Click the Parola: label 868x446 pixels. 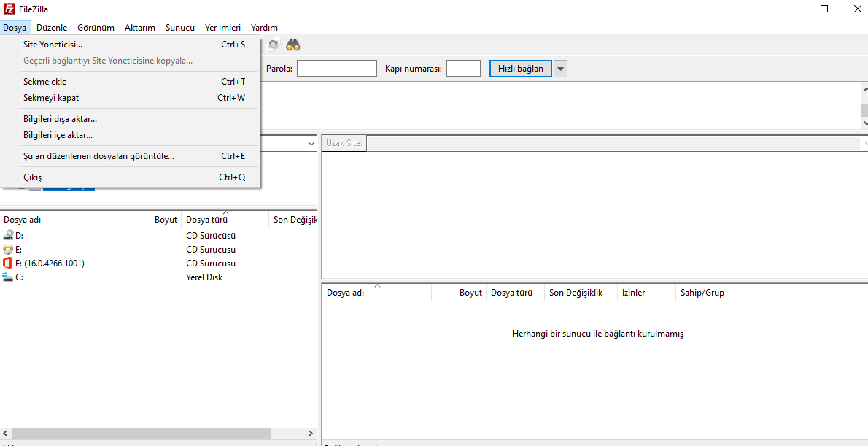pyautogui.click(x=279, y=69)
